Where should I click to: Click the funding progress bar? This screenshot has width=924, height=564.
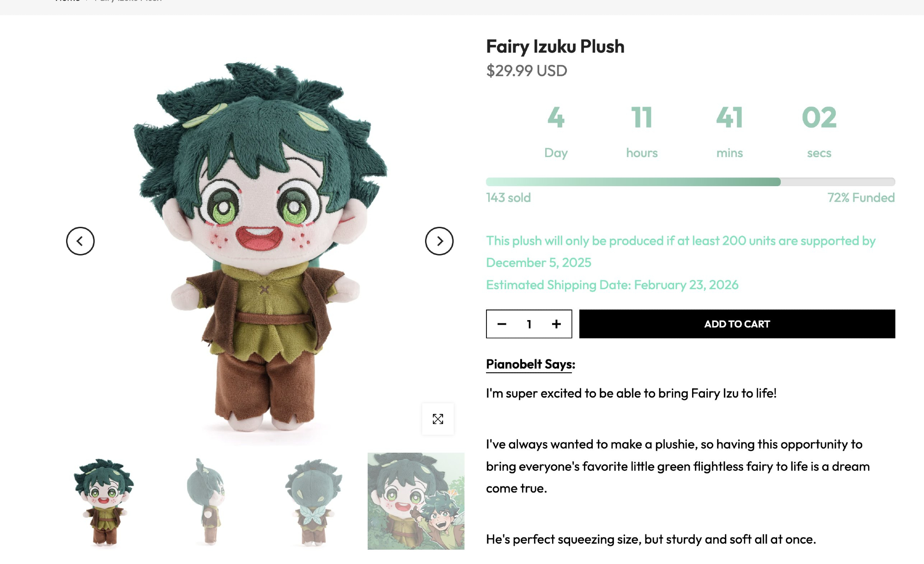click(x=691, y=182)
